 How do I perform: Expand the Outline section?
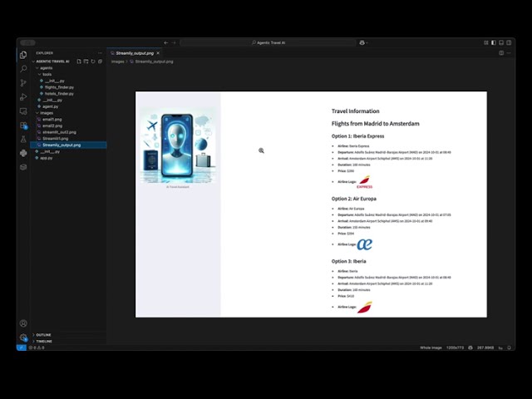point(43,334)
